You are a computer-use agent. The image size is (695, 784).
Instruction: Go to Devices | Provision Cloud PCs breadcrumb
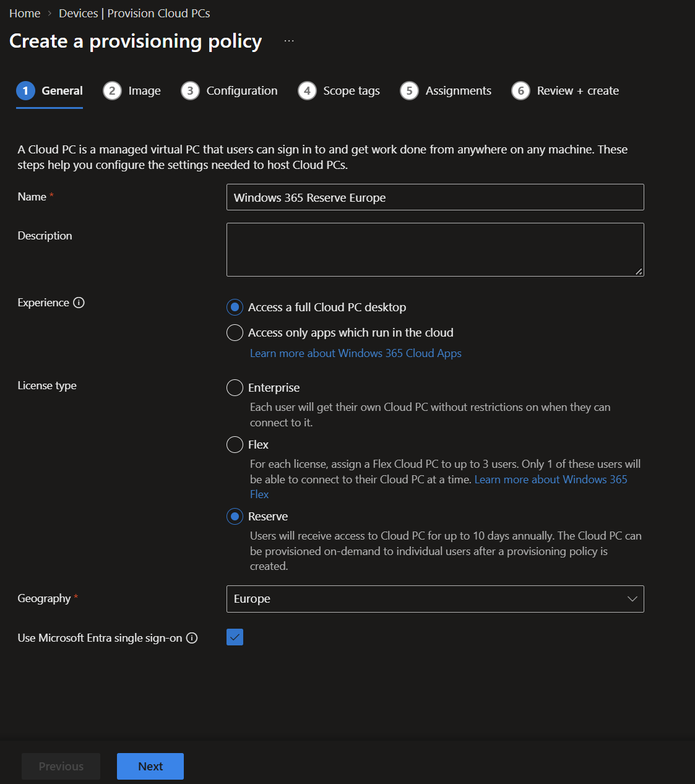pyautogui.click(x=134, y=14)
